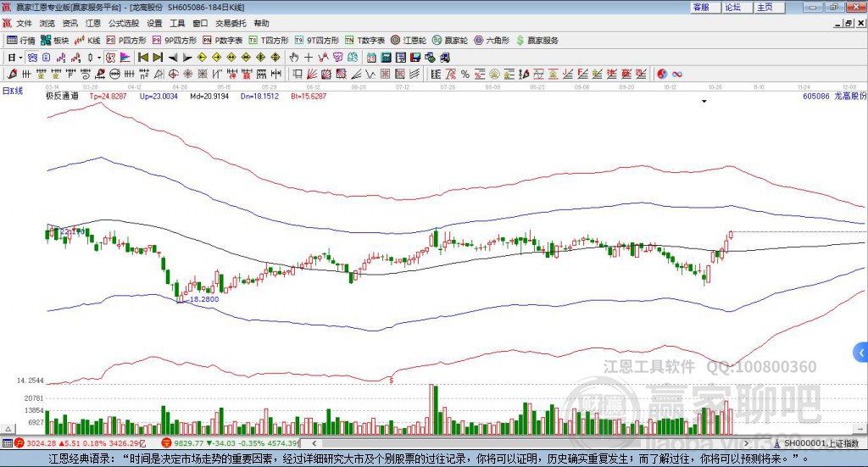Click the 18.2800 low price label

click(x=204, y=299)
